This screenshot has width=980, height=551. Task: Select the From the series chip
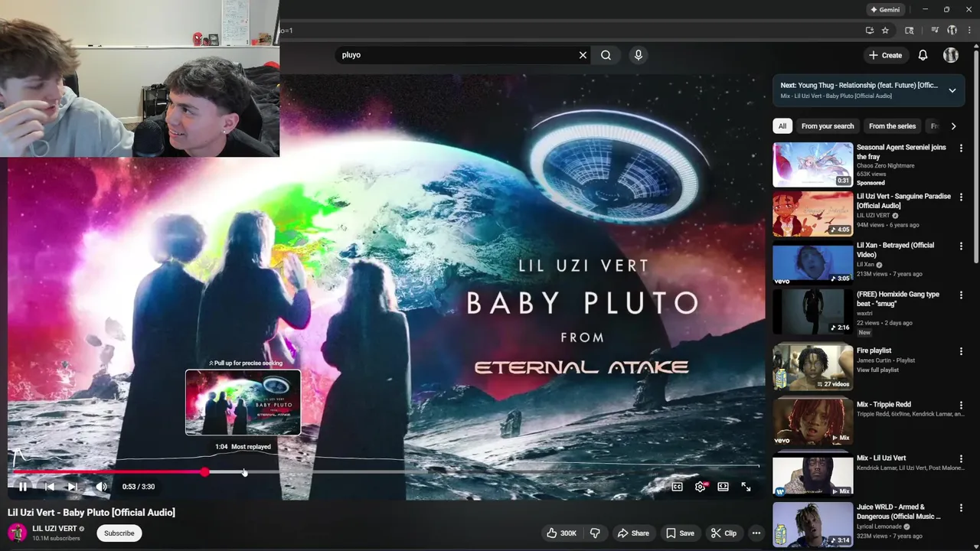click(x=892, y=126)
